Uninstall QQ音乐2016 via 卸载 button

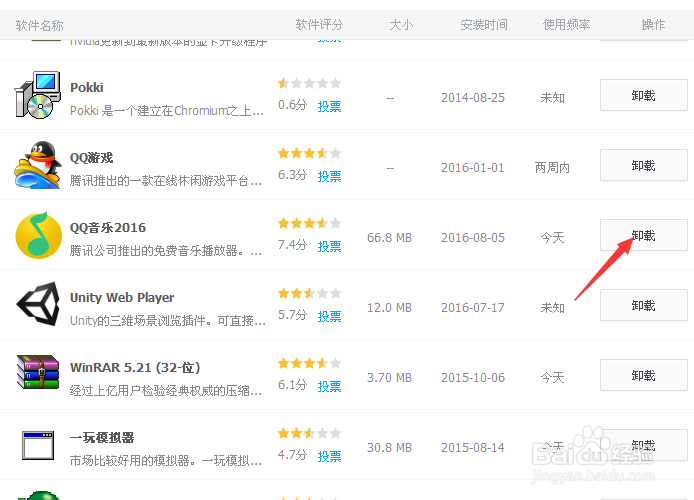click(643, 235)
